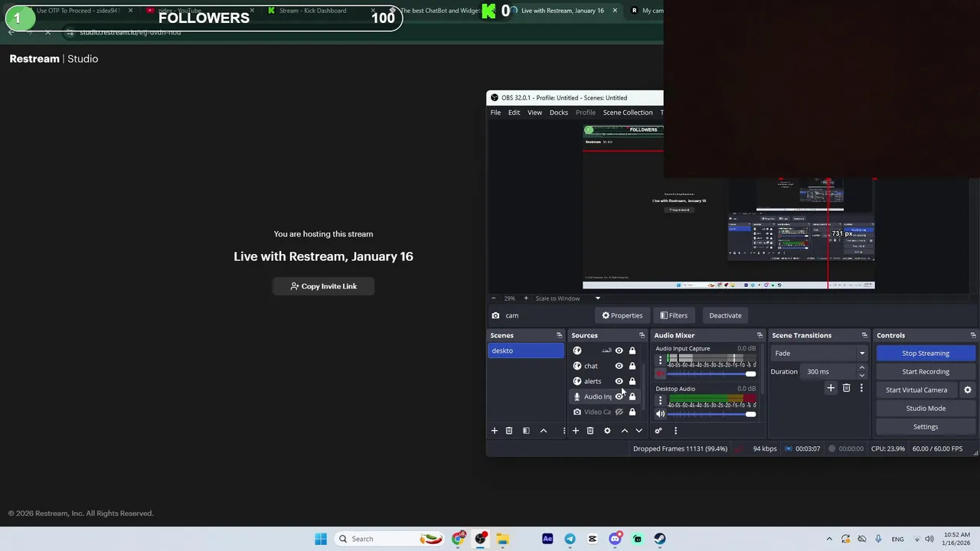Click transition Duration 300 ms field
Screen dimensions: 980x551
coord(829,372)
